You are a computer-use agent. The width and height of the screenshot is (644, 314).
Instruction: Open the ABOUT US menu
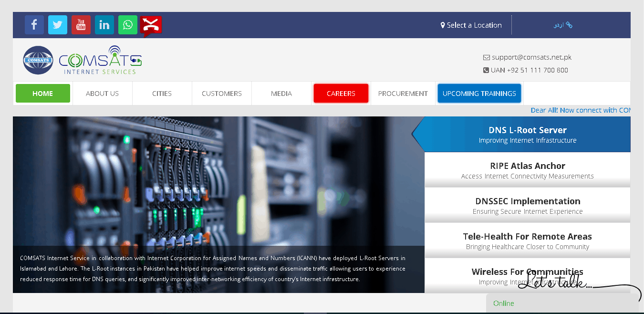[103, 94]
